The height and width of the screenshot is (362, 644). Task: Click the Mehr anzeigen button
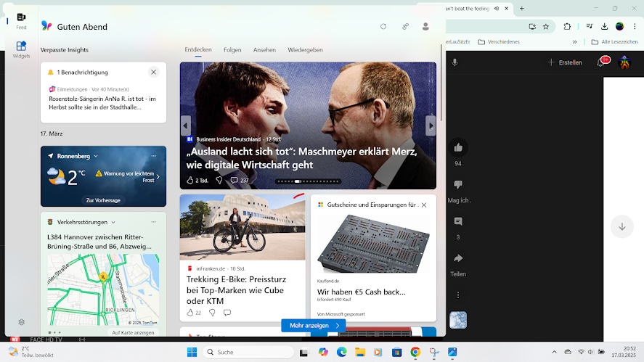pos(314,326)
